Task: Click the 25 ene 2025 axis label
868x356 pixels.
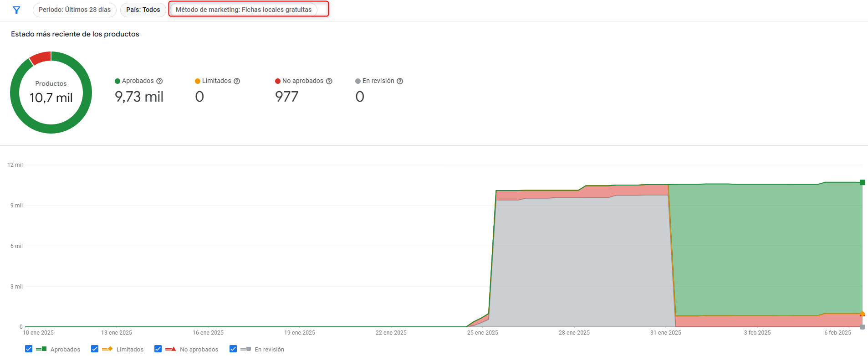Action: click(483, 333)
